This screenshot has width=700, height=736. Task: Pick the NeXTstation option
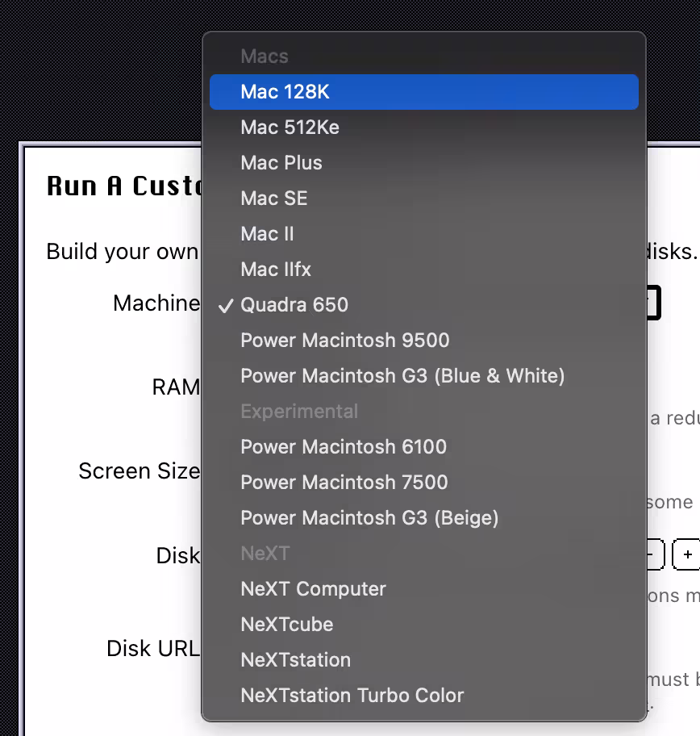pos(423,660)
